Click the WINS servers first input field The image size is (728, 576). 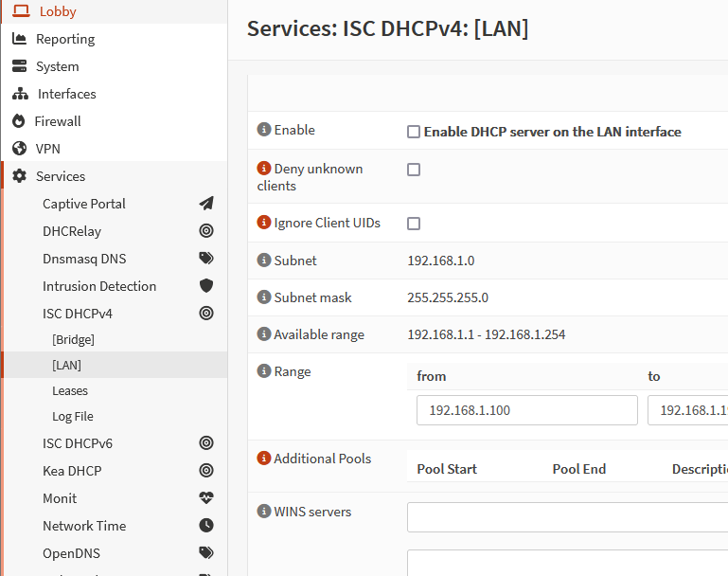pos(567,517)
